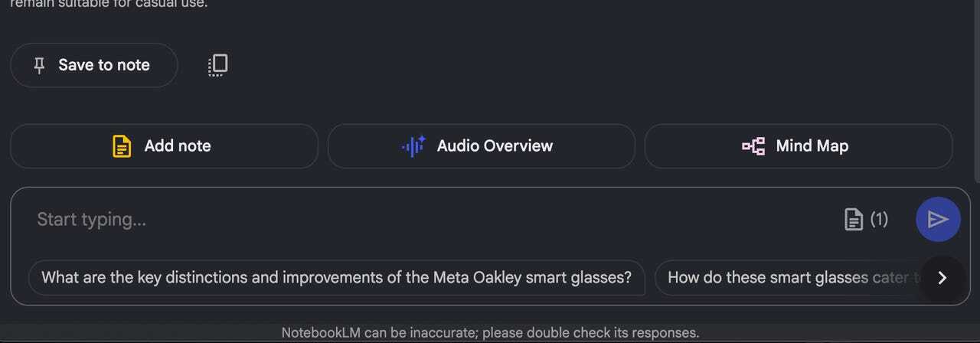Image resolution: width=980 pixels, height=343 pixels.
Task: Select the Meta Oakley key distinctions suggestion
Action: [x=336, y=278]
